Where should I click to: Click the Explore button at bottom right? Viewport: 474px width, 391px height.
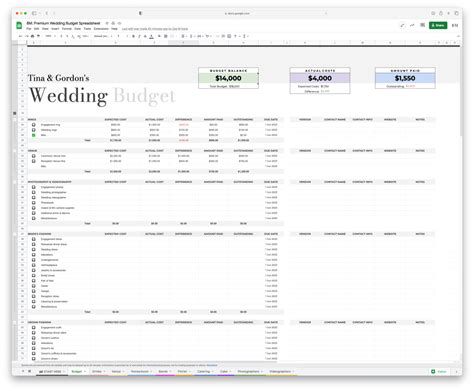tap(439, 371)
